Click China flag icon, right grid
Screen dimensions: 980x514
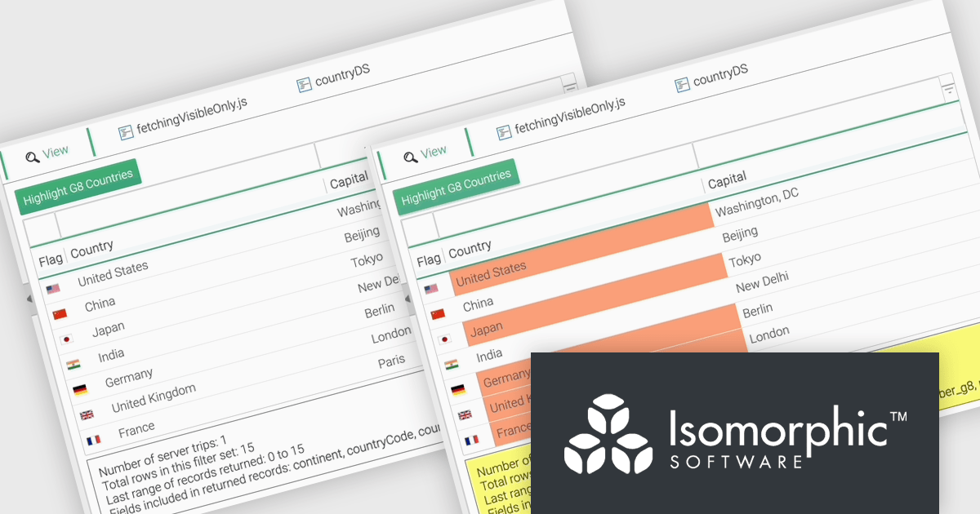click(438, 314)
